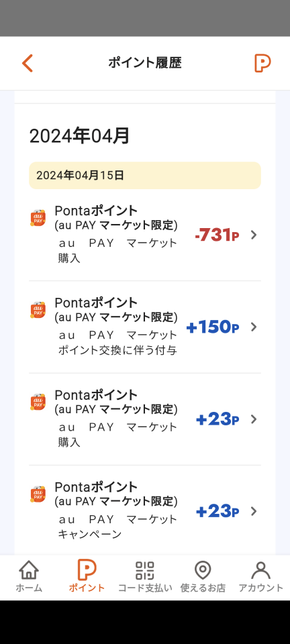Open the QR code payment icon
This screenshot has height=644, width=290.
click(144, 570)
